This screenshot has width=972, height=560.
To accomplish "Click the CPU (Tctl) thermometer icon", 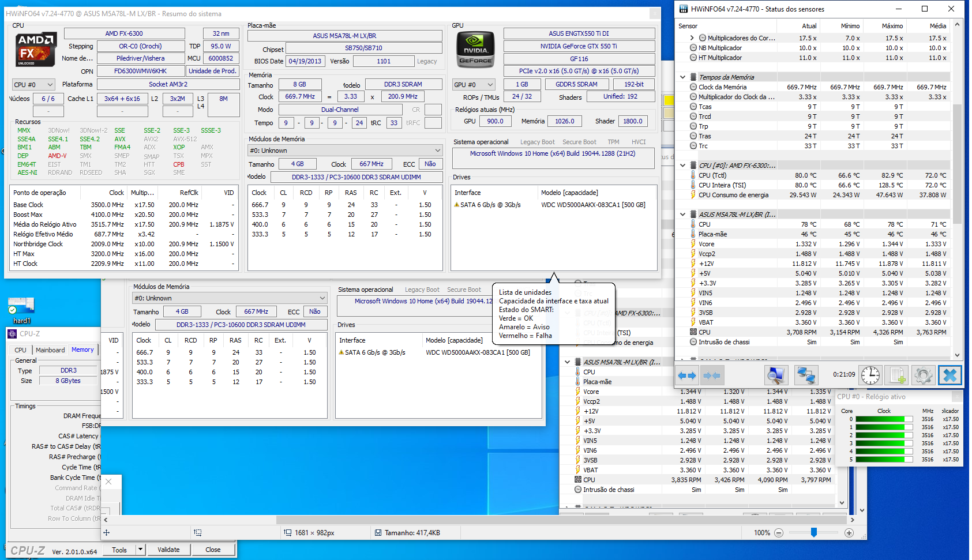I will click(693, 175).
